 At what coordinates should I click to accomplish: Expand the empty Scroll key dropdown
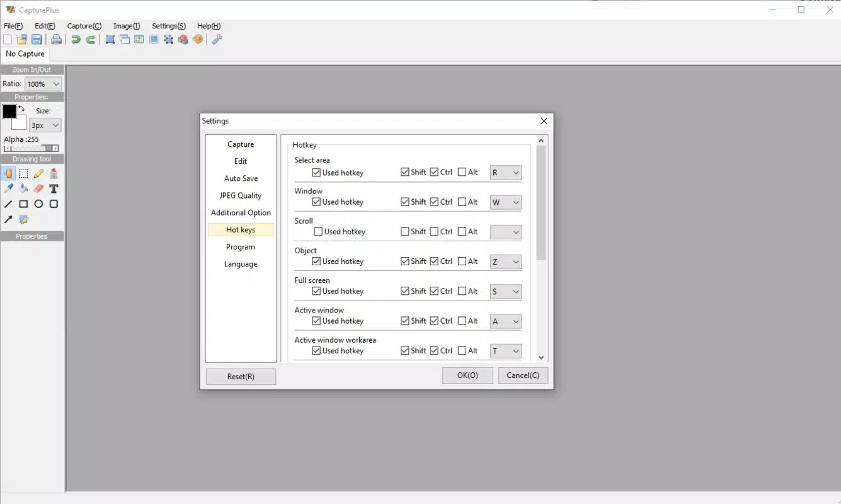tap(506, 232)
